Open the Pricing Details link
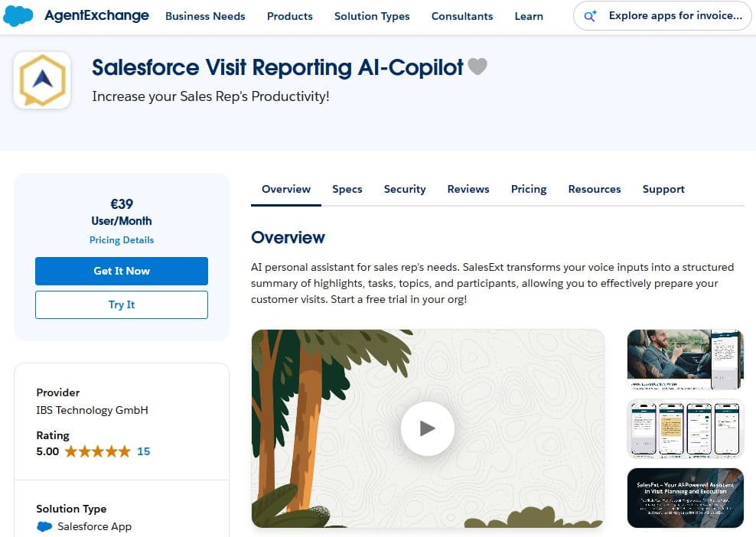Viewport: 756px width, 537px height. 122,240
